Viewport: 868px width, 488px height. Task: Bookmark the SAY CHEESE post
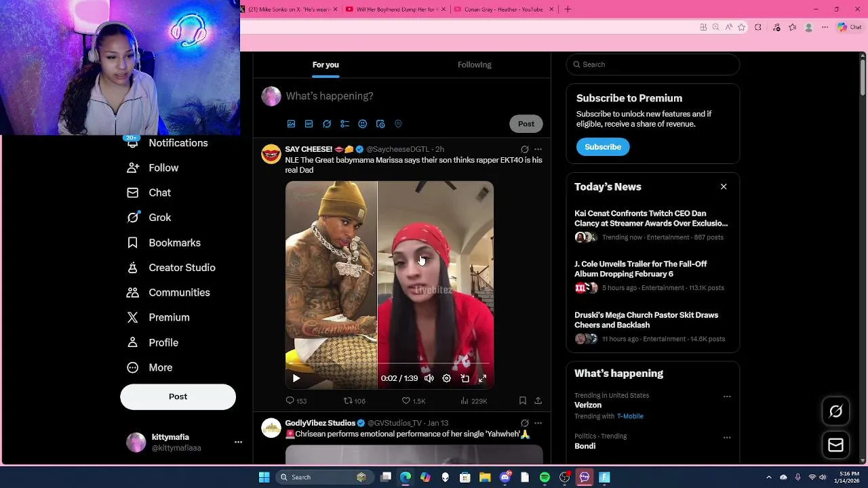(x=522, y=401)
